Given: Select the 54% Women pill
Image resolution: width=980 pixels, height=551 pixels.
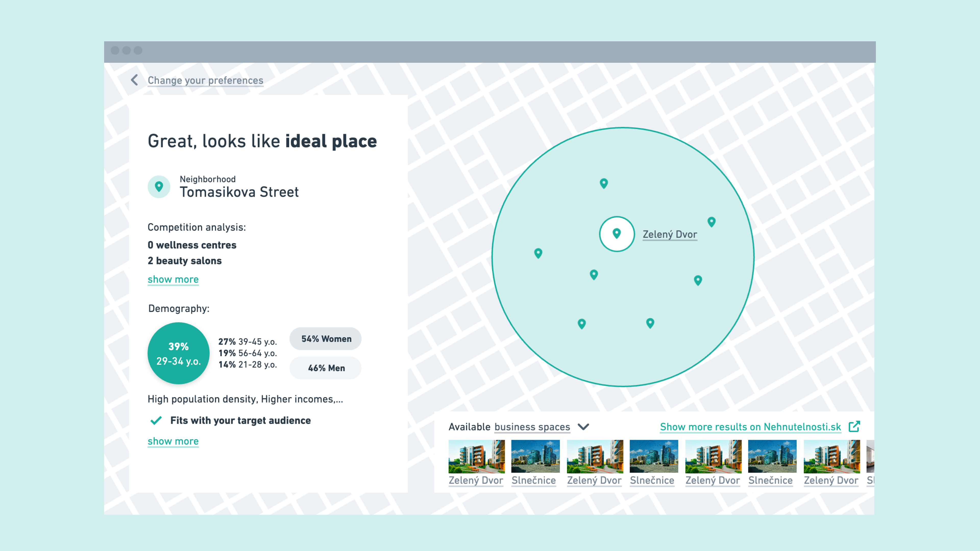Looking at the screenshot, I should [326, 339].
